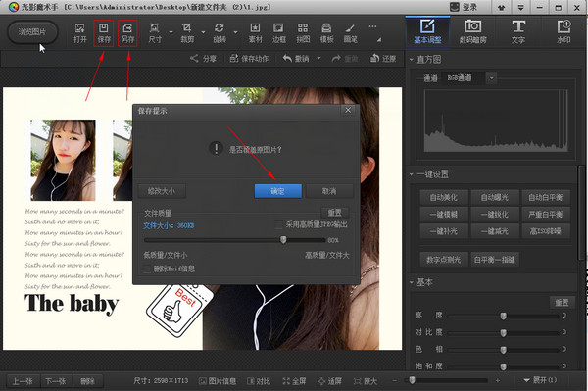Click the 对比度 slider handle
588x391 pixels.
click(x=504, y=333)
